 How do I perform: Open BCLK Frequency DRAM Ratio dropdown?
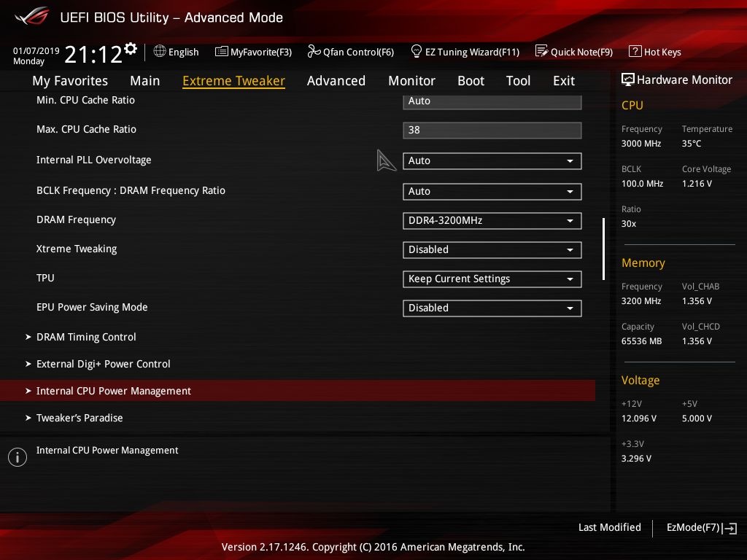(492, 192)
